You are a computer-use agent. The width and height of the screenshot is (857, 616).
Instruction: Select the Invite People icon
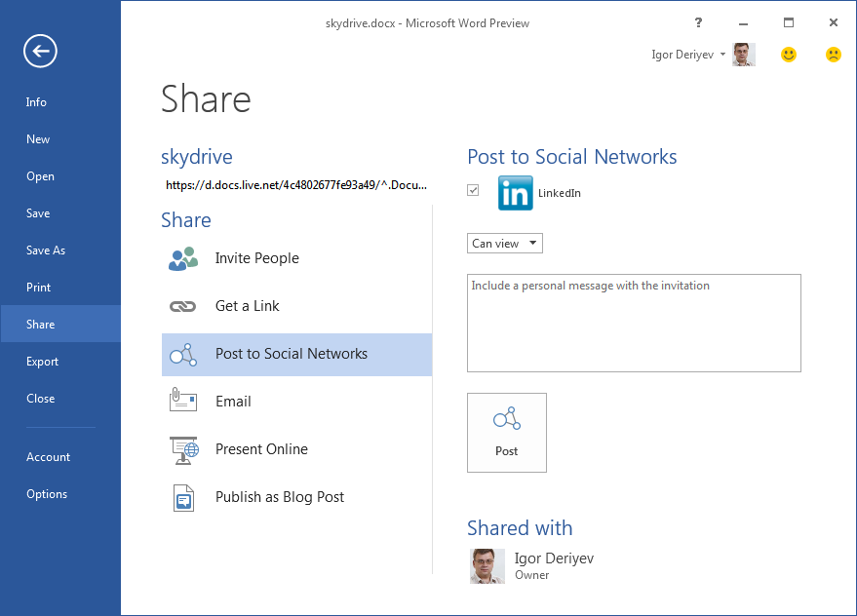pyautogui.click(x=183, y=258)
